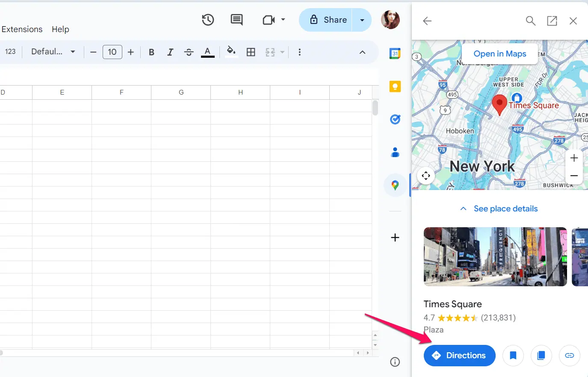Decrease the font size with minus

tap(93, 52)
